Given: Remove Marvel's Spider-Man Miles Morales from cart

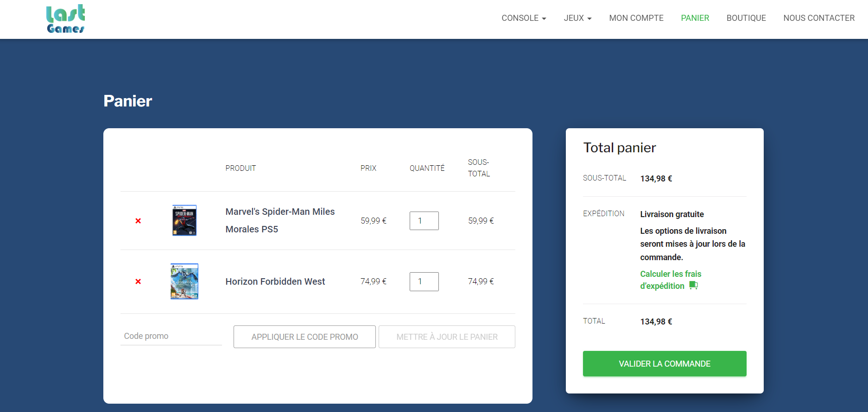Looking at the screenshot, I should point(138,221).
